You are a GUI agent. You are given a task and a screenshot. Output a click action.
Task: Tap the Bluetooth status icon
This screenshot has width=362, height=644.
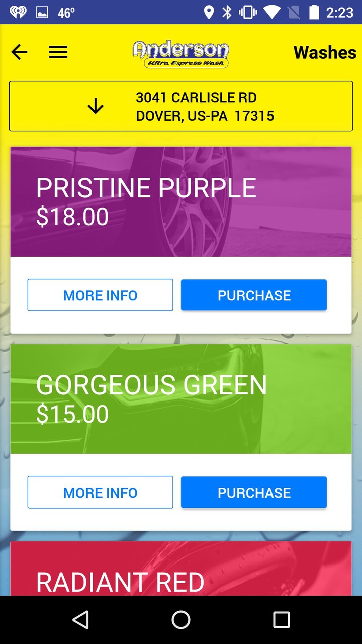tap(227, 12)
